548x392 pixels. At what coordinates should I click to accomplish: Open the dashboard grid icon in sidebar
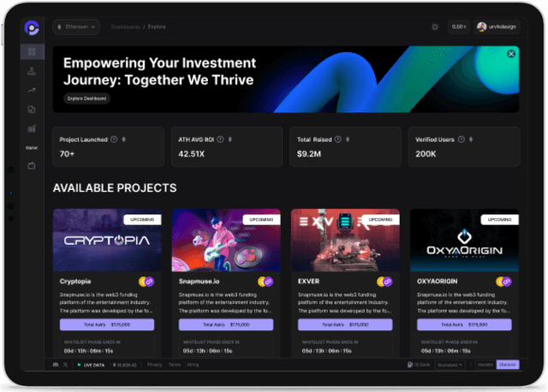tap(32, 52)
